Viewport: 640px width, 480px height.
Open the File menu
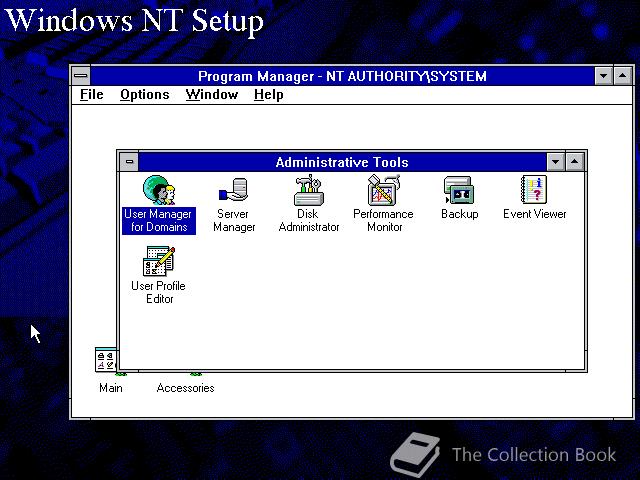click(91, 95)
